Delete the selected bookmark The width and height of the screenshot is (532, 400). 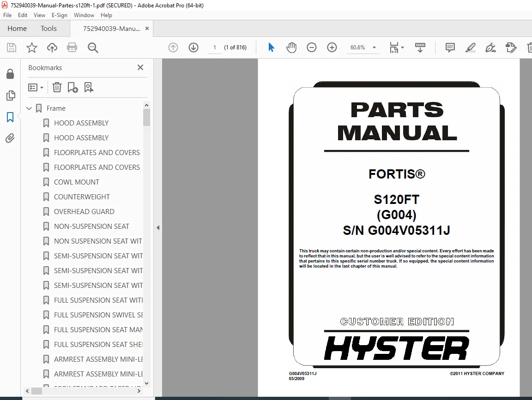tap(57, 88)
